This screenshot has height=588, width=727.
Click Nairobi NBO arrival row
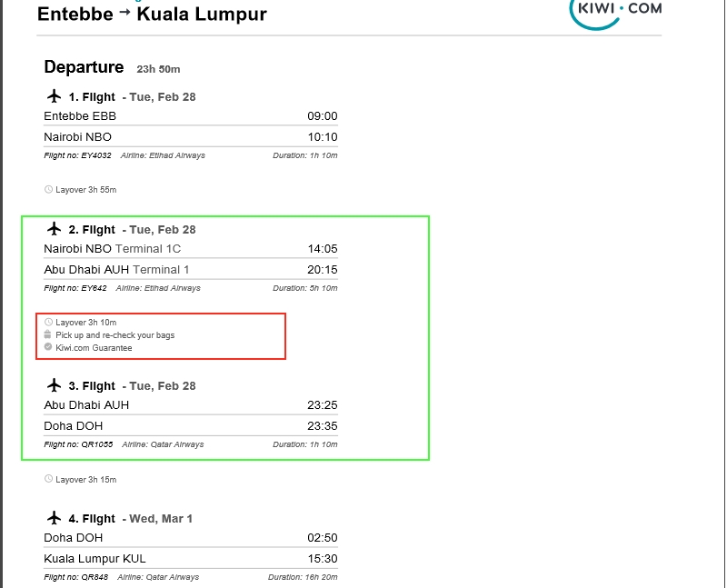(191, 137)
